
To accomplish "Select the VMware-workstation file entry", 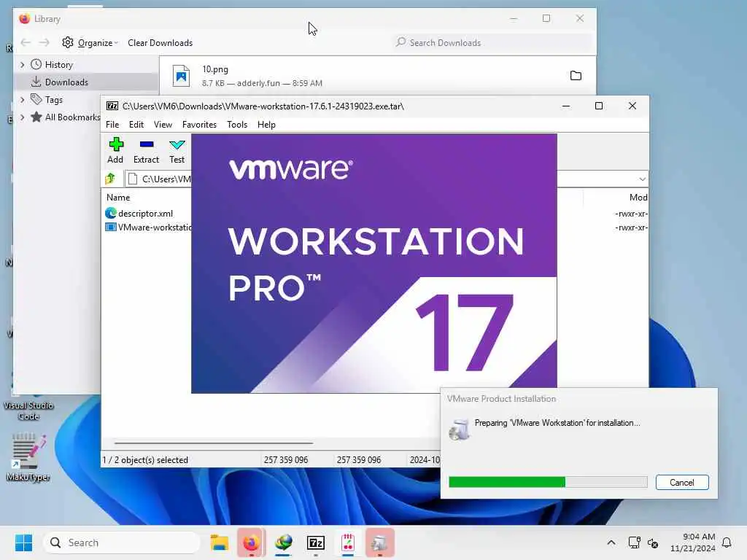I will pyautogui.click(x=147, y=227).
